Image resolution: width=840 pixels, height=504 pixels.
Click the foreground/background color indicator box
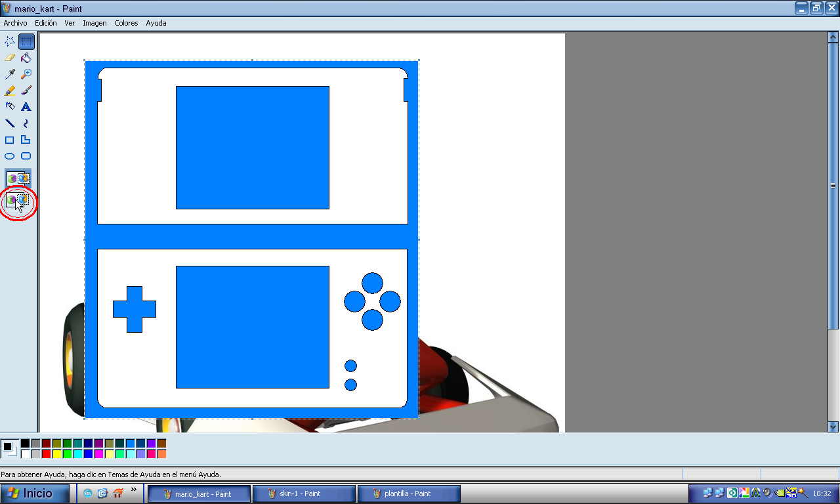[10, 449]
